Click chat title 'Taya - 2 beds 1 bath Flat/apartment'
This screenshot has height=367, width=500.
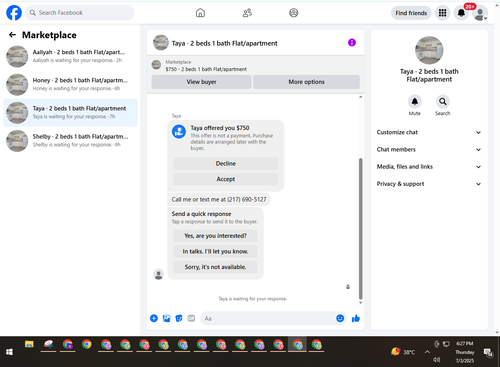coord(224,43)
